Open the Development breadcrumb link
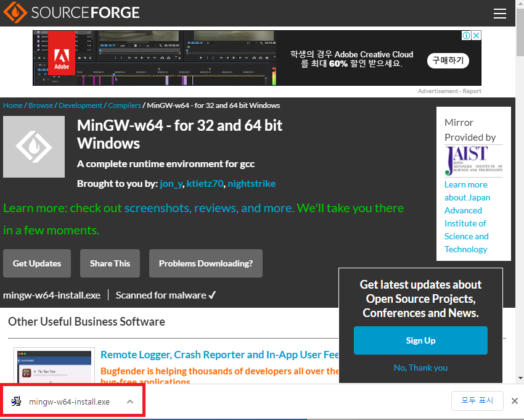 [80, 105]
